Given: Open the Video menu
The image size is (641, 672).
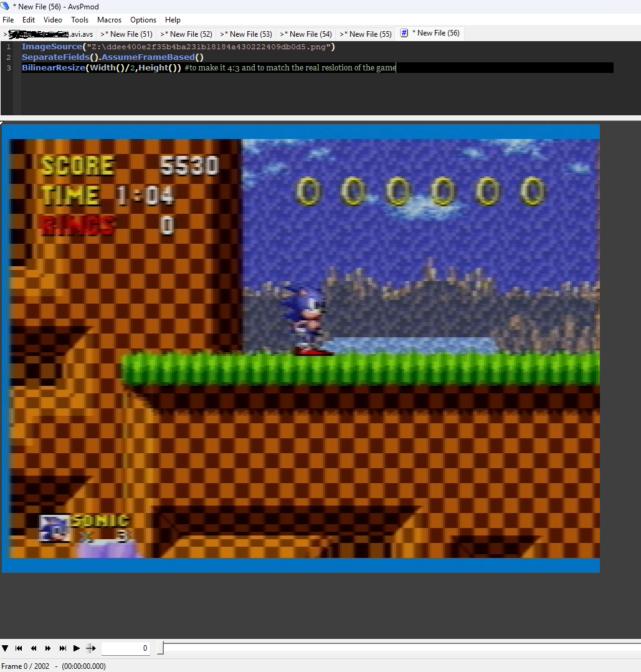Looking at the screenshot, I should 53,20.
